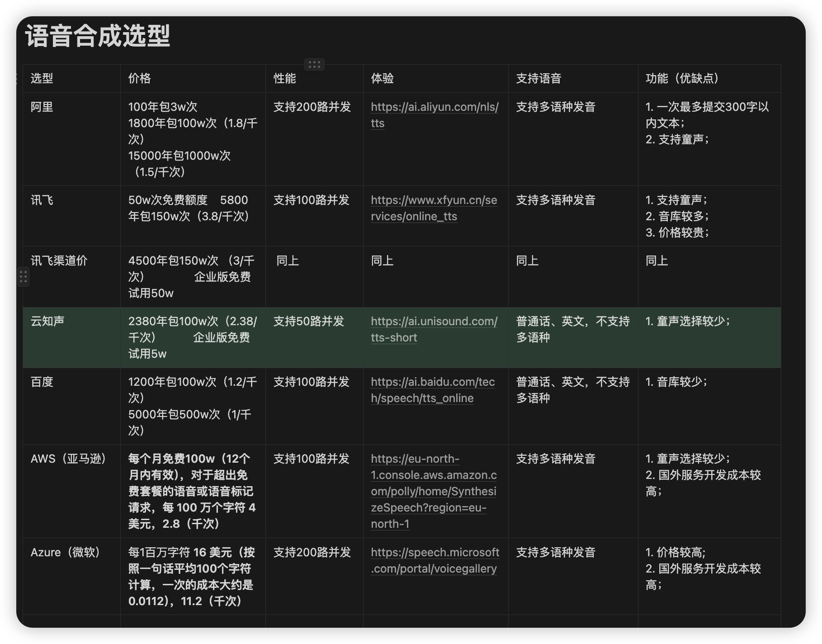Click 支持100路并发 in the 讯飞 row
Image resolution: width=822 pixels, height=644 pixels.
(x=312, y=200)
